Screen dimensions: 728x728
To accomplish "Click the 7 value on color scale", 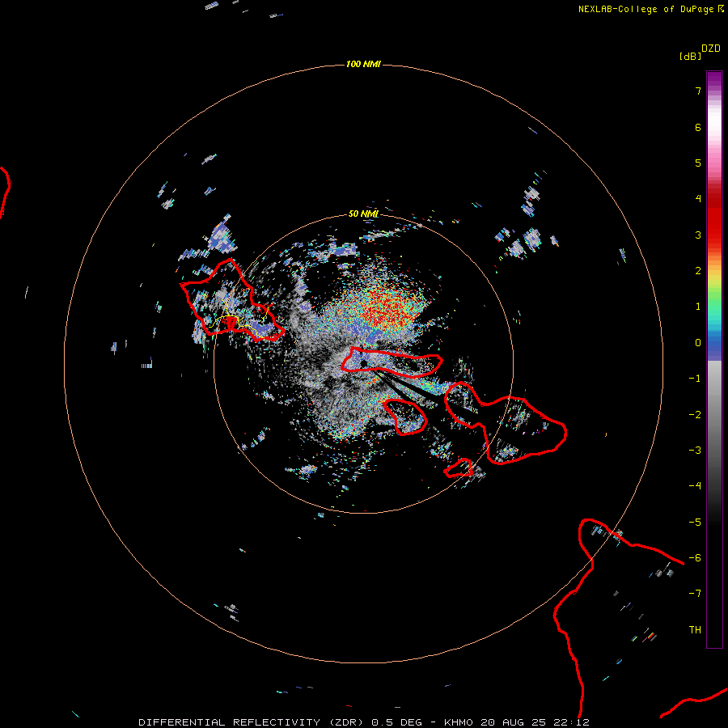I will (x=698, y=91).
